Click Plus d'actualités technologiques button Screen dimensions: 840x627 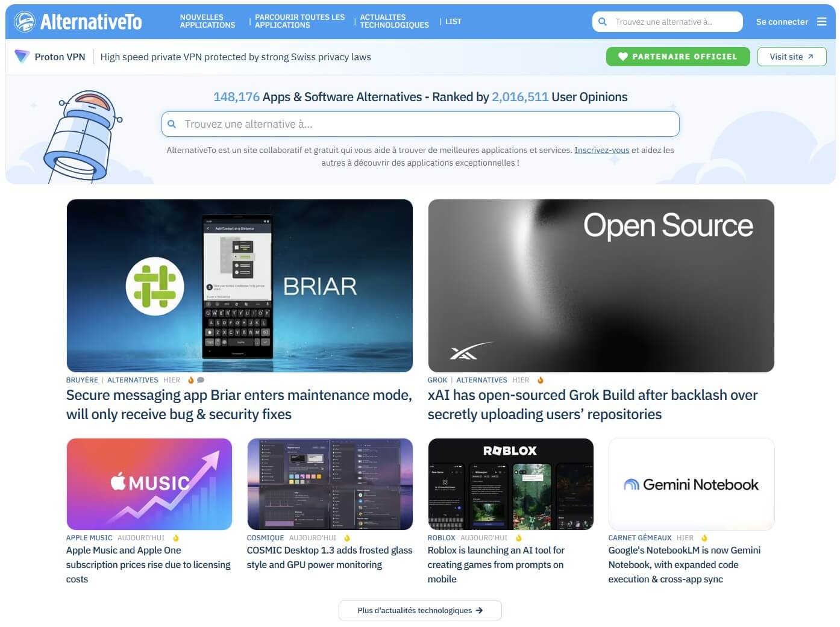(x=420, y=610)
